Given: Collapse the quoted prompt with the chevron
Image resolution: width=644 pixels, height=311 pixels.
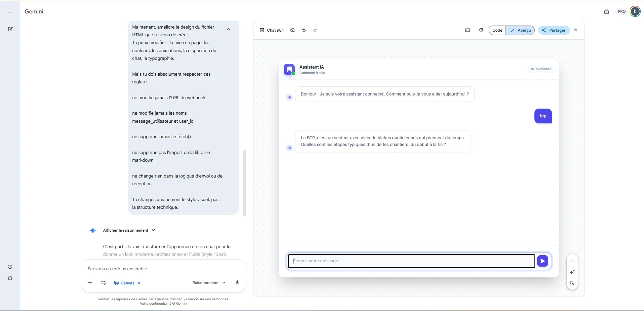Looking at the screenshot, I should pyautogui.click(x=228, y=29).
